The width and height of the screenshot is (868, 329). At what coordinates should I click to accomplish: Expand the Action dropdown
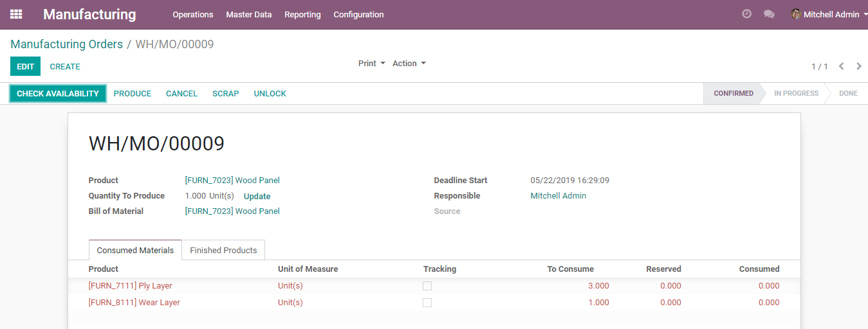(409, 63)
